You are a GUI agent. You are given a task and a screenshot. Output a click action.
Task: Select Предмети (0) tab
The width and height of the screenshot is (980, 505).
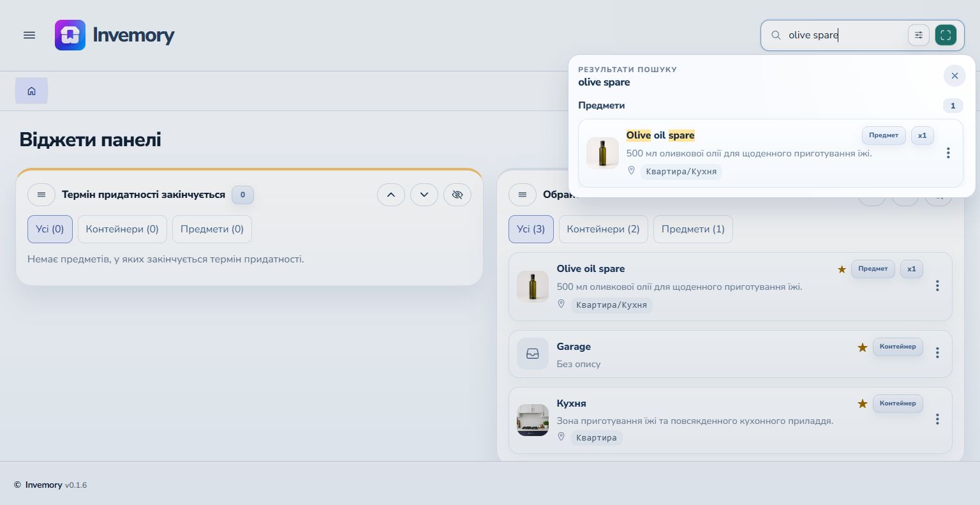point(212,229)
